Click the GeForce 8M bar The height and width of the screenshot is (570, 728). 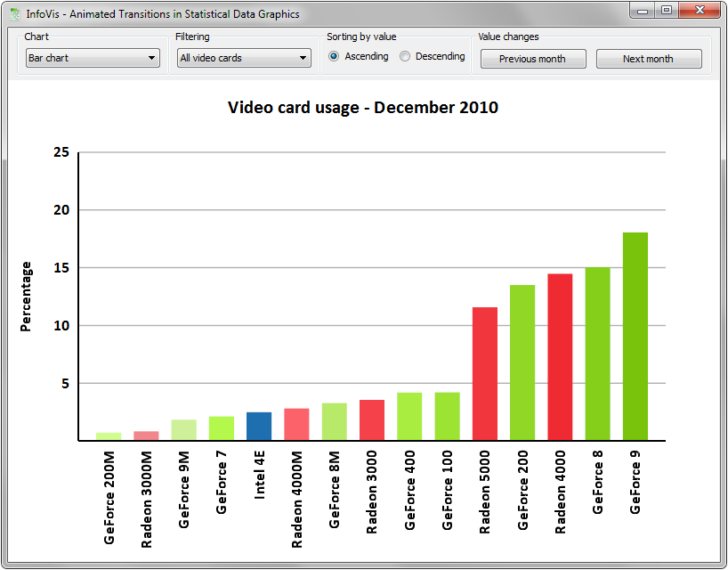click(335, 421)
